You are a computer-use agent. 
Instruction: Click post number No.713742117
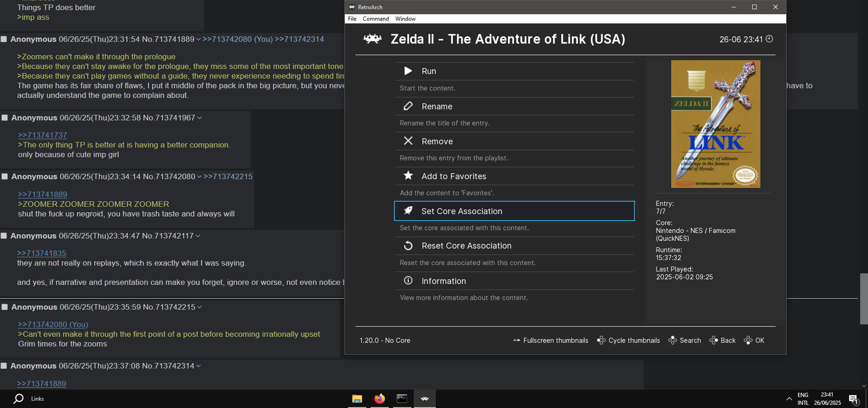pyautogui.click(x=168, y=236)
